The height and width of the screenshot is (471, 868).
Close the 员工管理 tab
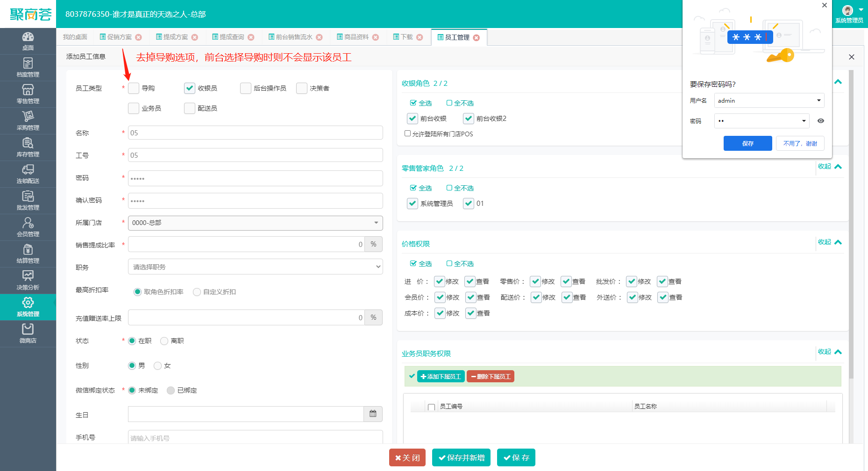pyautogui.click(x=476, y=38)
